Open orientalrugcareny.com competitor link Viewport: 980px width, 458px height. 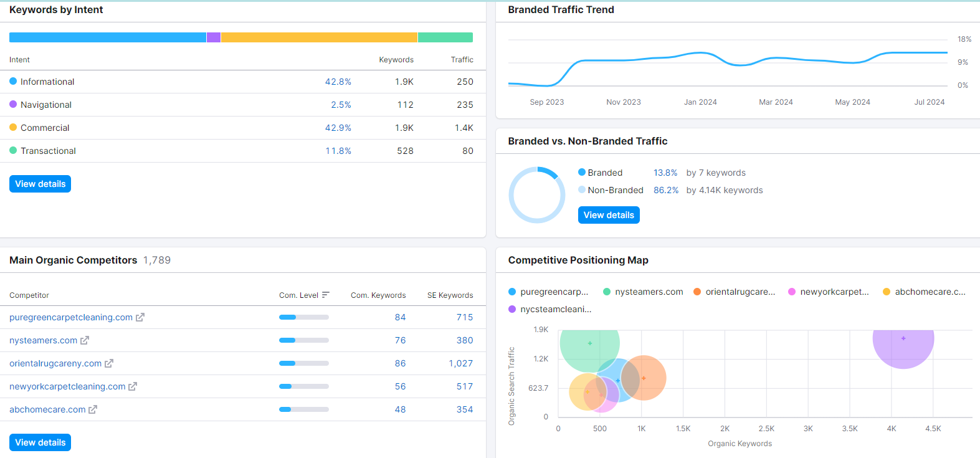(55, 363)
